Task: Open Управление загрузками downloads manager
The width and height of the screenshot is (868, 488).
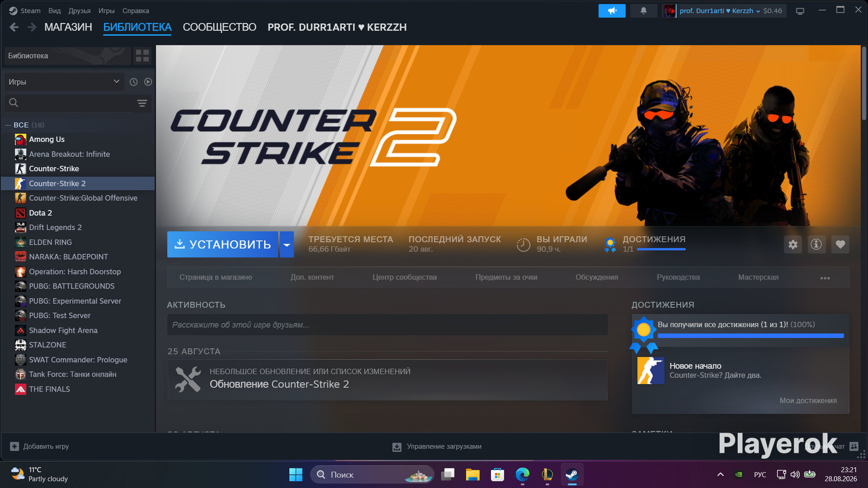Action: [x=437, y=447]
